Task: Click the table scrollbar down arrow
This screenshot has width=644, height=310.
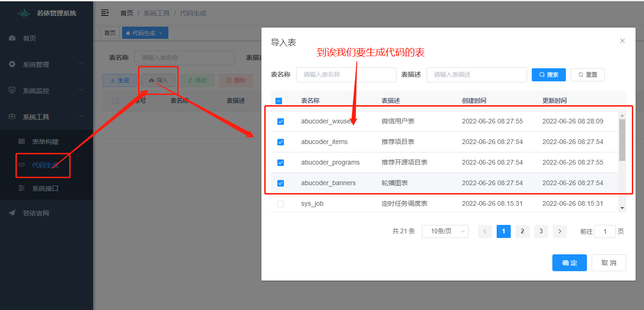Action: click(x=622, y=208)
